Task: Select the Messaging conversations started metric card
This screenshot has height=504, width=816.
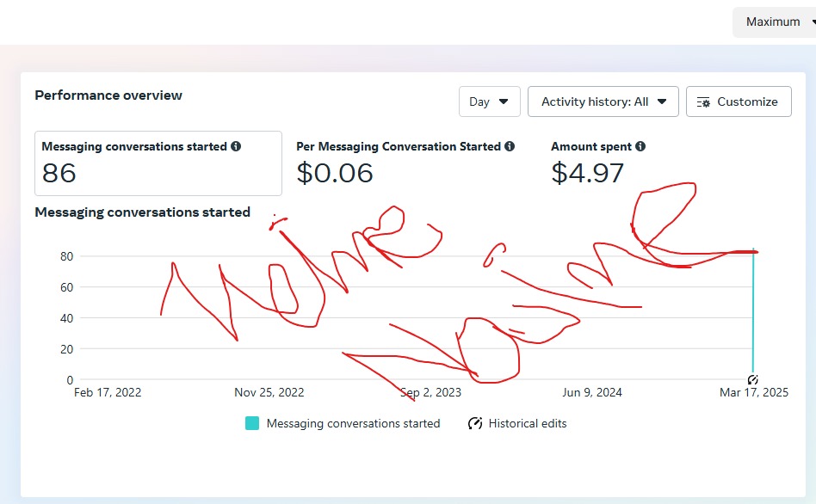Action: pyautogui.click(x=158, y=163)
